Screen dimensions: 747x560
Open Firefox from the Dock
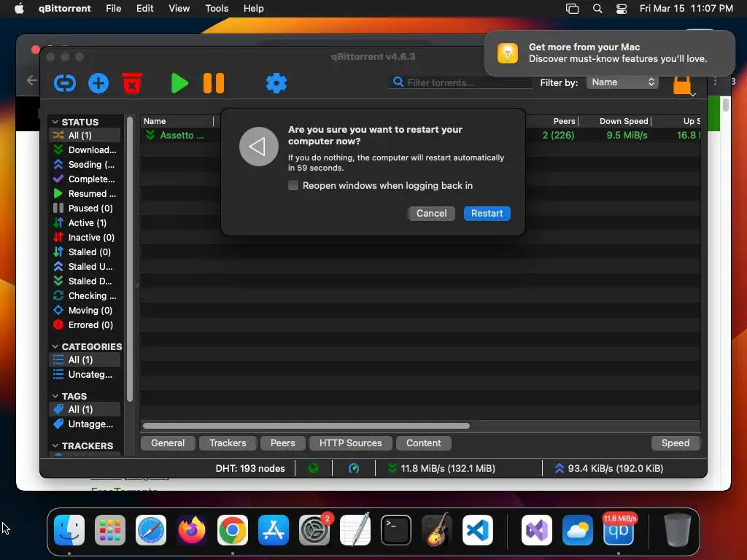click(x=192, y=530)
